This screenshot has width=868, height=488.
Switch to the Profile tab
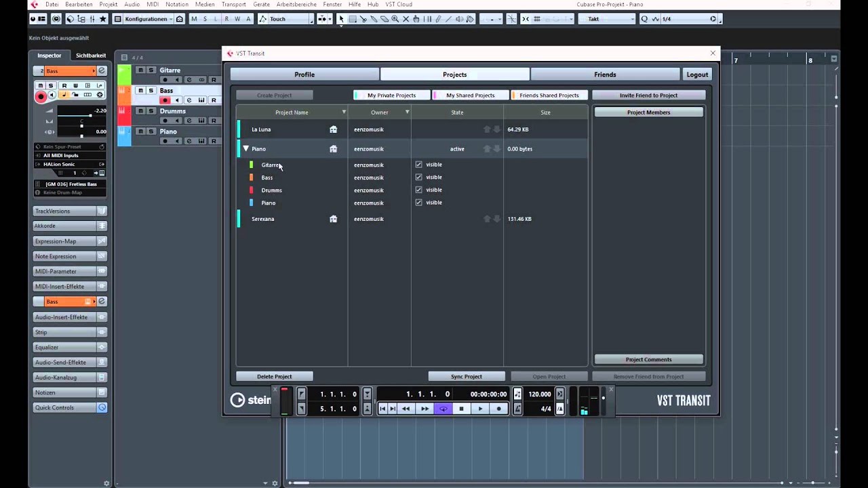(x=304, y=75)
